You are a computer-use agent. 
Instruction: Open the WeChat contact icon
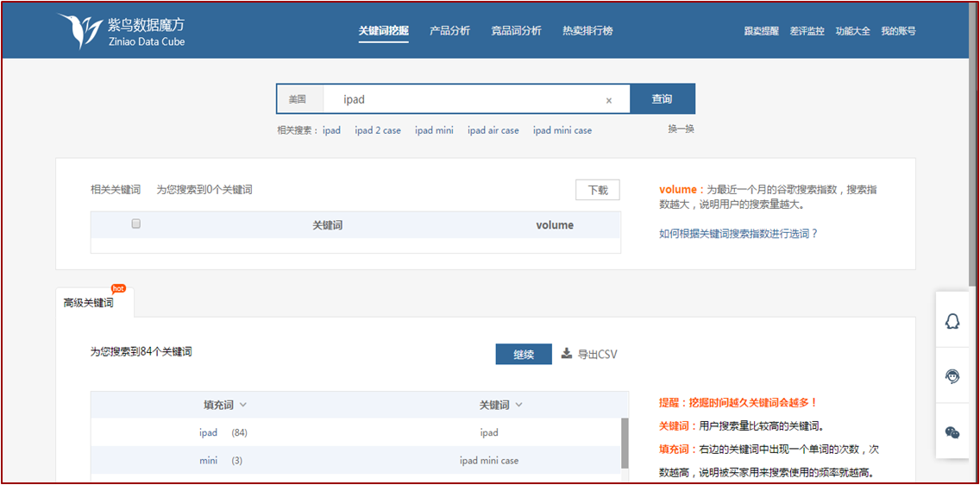(952, 432)
